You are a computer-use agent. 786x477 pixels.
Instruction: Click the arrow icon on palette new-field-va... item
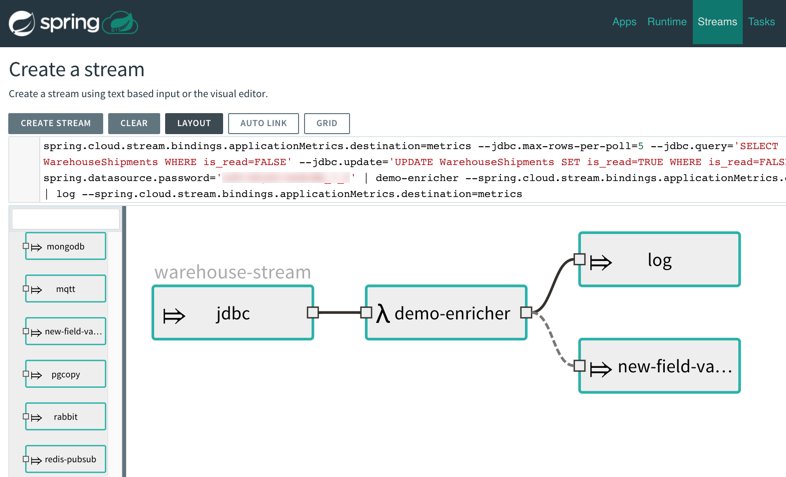click(36, 333)
